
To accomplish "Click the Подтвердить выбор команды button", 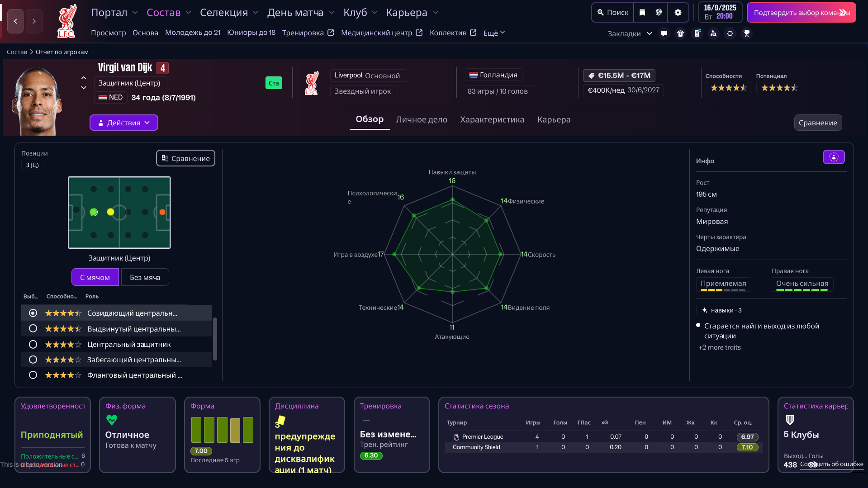I will pos(802,13).
